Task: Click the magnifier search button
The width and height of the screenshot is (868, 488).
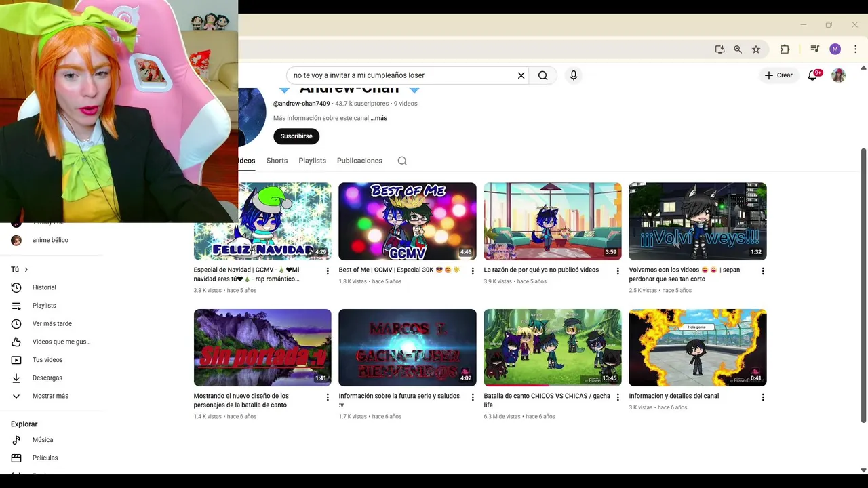Action: 543,75
